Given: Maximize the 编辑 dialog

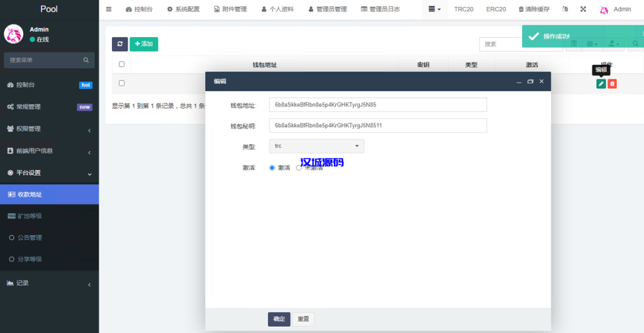Looking at the screenshot, I should pos(530,82).
